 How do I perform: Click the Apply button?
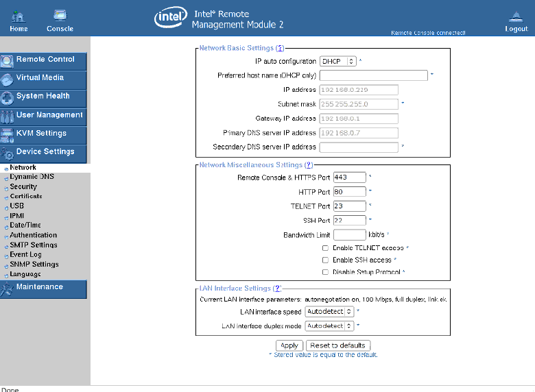pyautogui.click(x=289, y=345)
